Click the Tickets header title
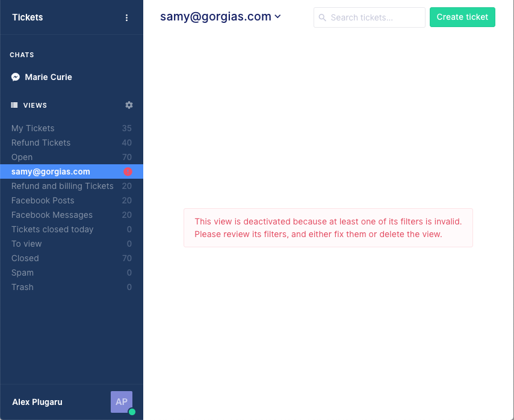514x420 pixels. pos(28,17)
